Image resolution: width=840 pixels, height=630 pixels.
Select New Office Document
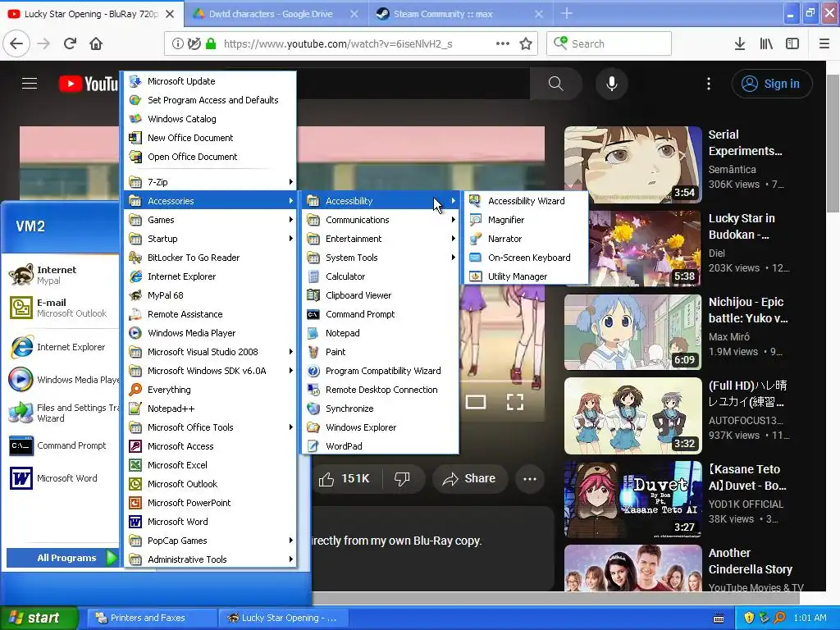click(211, 138)
